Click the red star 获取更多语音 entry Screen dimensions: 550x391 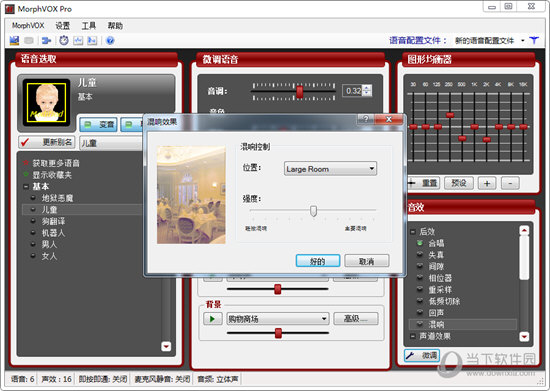tap(51, 163)
